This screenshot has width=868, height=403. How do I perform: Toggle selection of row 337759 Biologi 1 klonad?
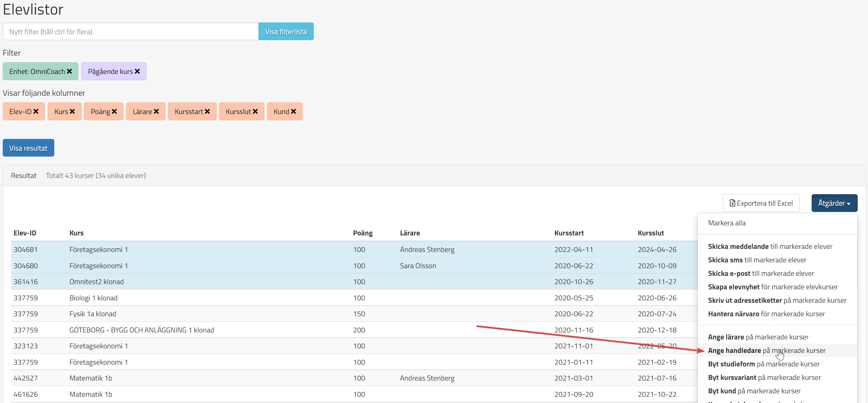coord(207,298)
